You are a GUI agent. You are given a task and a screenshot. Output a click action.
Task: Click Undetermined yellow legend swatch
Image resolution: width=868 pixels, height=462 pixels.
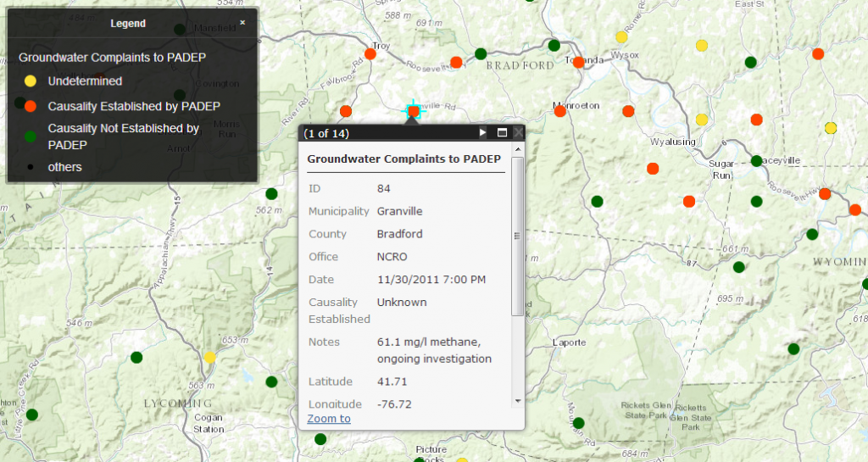(31, 81)
